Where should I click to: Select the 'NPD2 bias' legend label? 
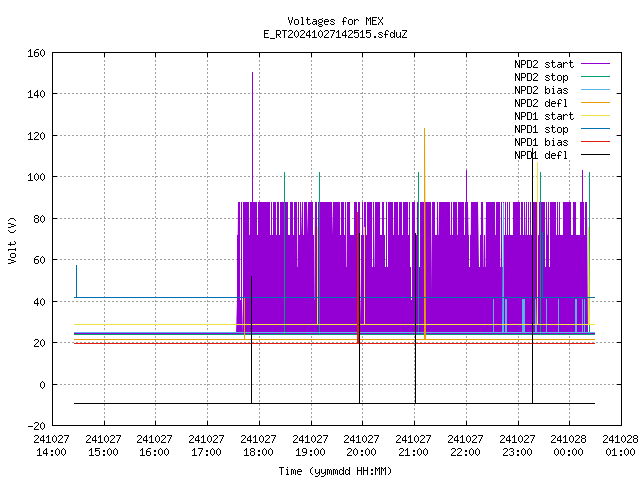(x=541, y=90)
